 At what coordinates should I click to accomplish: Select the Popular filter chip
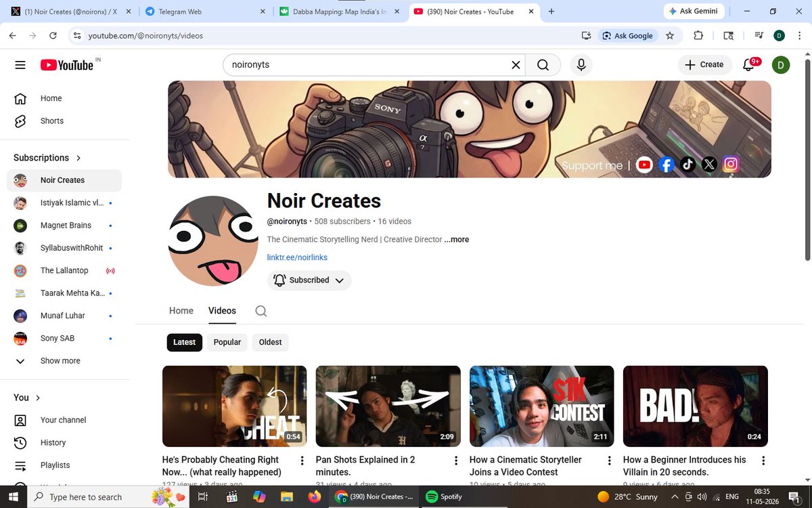[x=227, y=342]
